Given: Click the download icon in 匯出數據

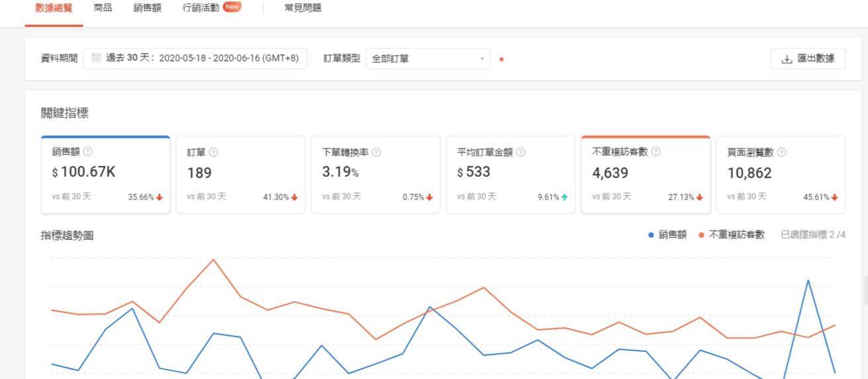Looking at the screenshot, I should pyautogui.click(x=787, y=58).
